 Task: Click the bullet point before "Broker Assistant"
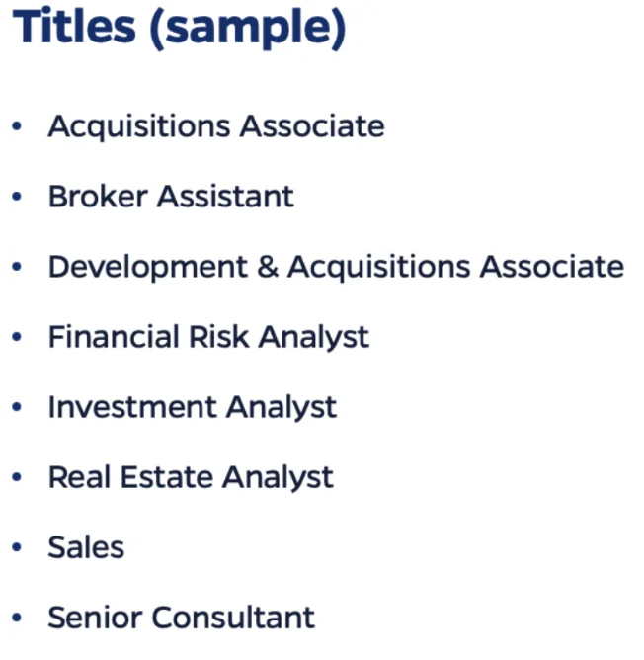point(17,198)
